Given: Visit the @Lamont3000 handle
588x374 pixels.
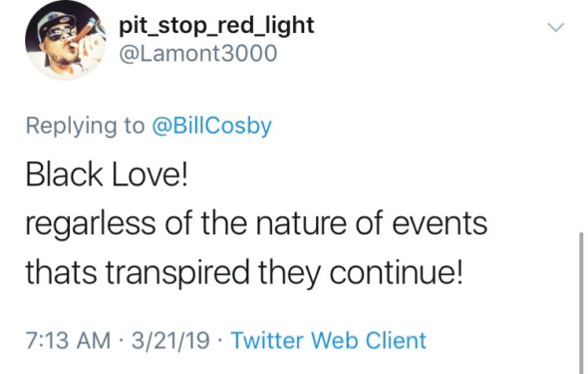Looking at the screenshot, I should 198,54.
